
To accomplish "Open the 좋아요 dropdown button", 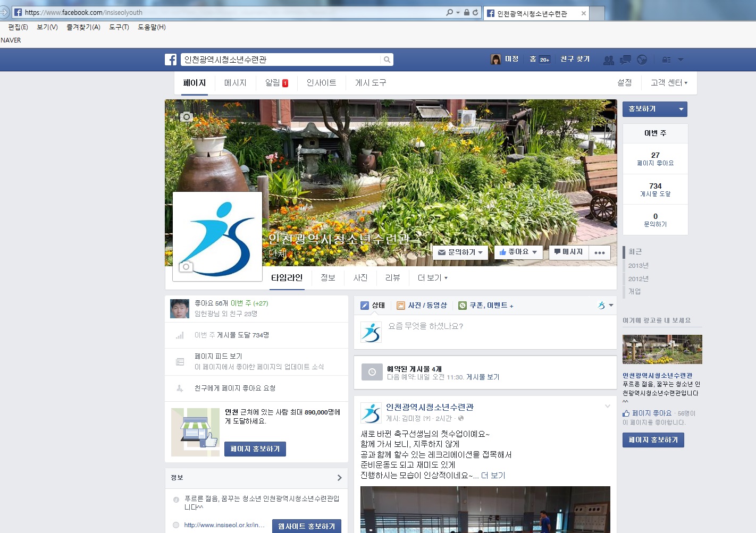I will coord(518,252).
